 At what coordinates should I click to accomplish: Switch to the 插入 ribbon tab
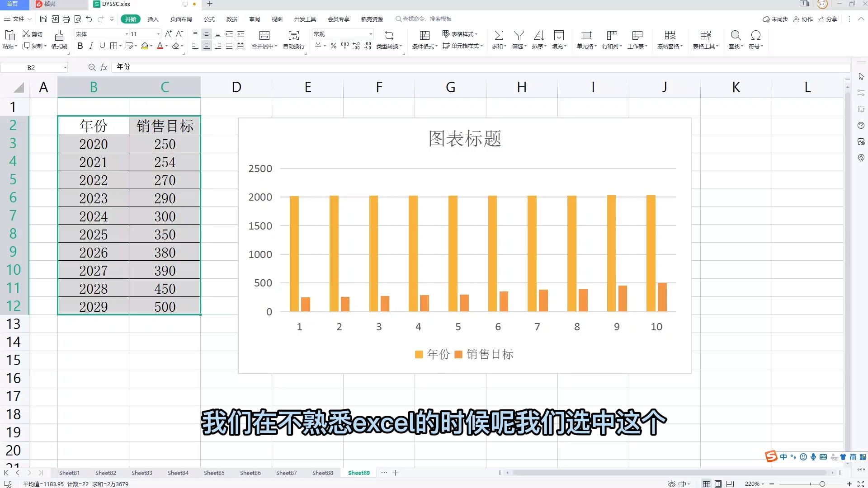[153, 19]
